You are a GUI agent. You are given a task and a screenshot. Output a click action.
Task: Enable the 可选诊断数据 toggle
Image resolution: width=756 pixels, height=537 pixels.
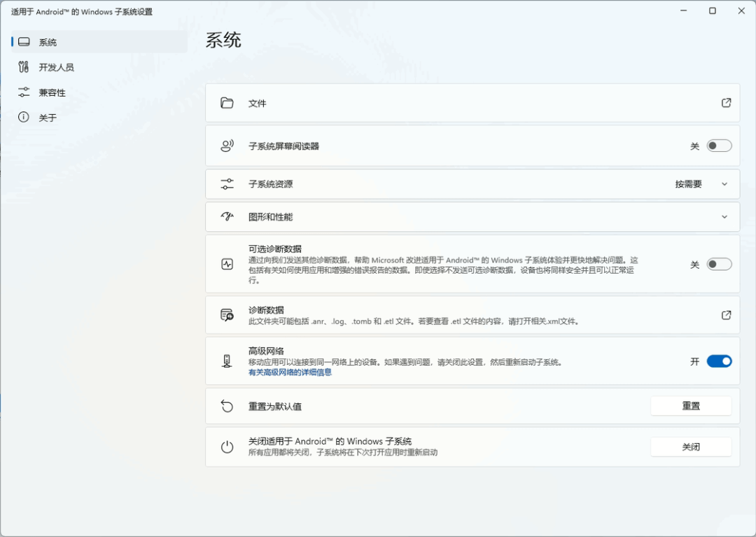(x=719, y=264)
